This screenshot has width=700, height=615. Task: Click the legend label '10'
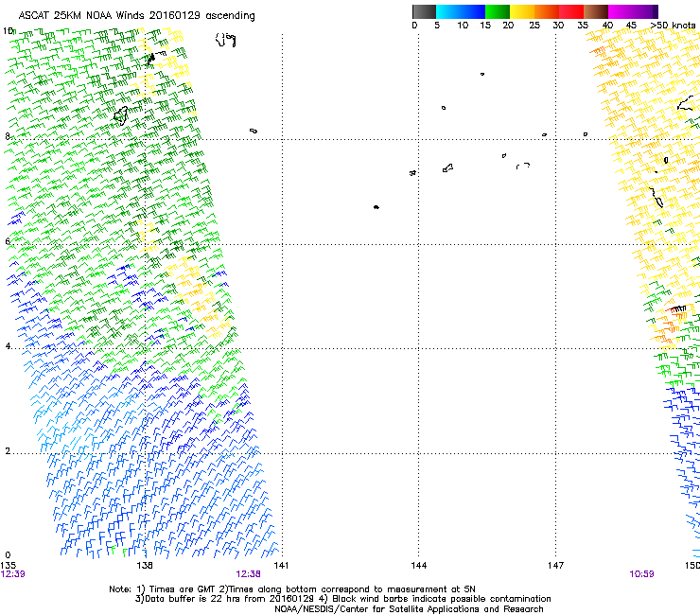pos(463,26)
